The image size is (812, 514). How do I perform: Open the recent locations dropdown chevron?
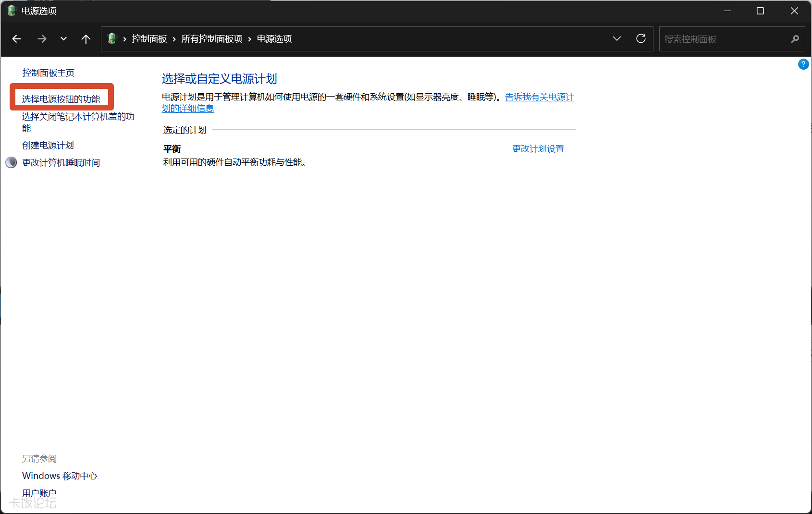63,39
